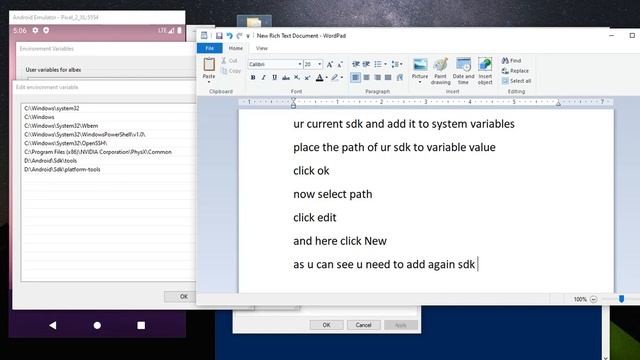Click the first-line indent marker on ruler
Image resolution: width=640 pixels, height=360 pixels.
point(293,100)
